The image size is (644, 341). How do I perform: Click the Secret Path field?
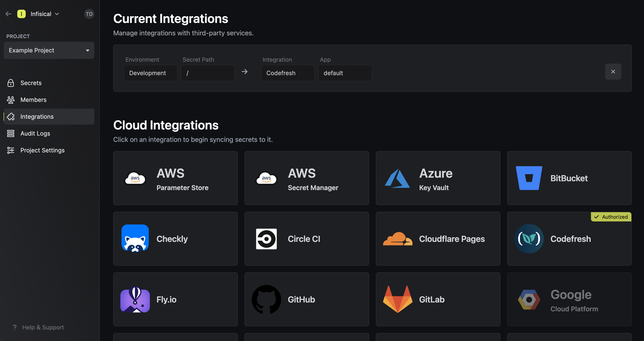208,73
